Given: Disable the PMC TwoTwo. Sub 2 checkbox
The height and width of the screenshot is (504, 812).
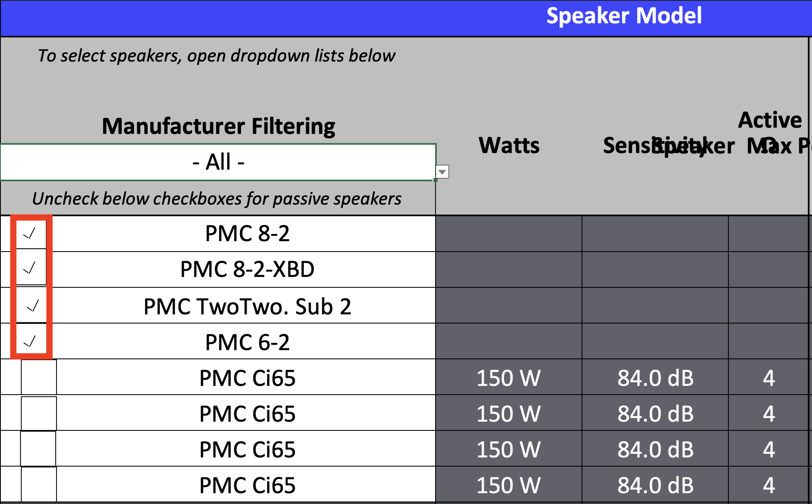Looking at the screenshot, I should pyautogui.click(x=31, y=306).
